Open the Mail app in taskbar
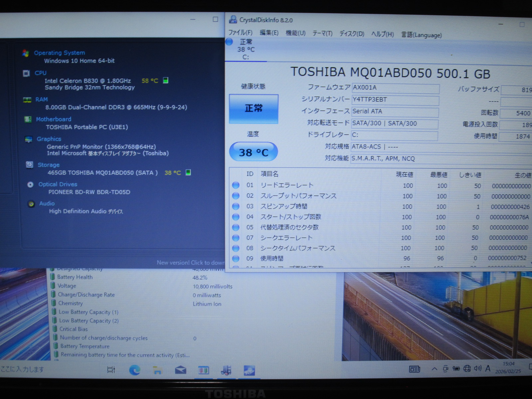Image resolution: width=532 pixels, height=399 pixels. 181,370
